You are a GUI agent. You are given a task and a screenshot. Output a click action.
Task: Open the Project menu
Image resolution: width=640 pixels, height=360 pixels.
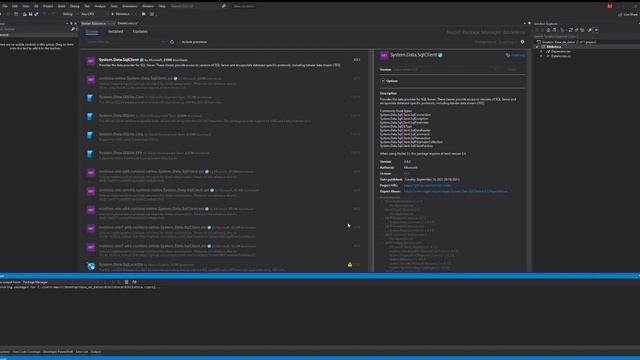click(x=48, y=6)
